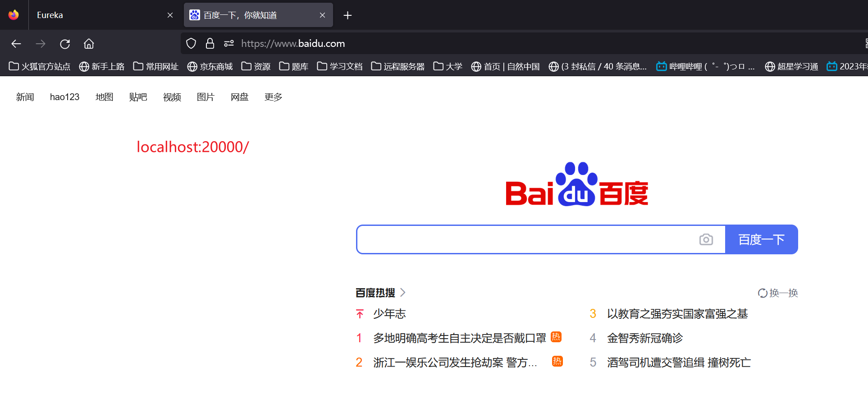Screen dimensions: 868x418
Task: Open the 贴吧 link
Action: [x=138, y=97]
